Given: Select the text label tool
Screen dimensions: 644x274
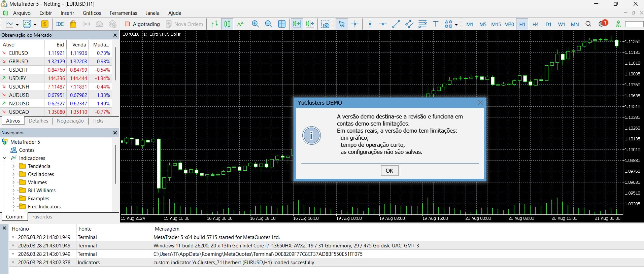Looking at the screenshot, I should pos(436,24).
